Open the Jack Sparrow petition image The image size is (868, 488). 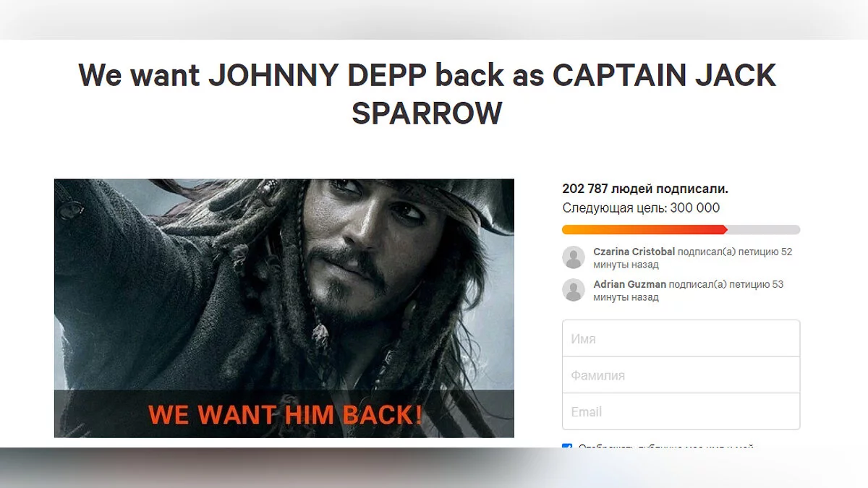284,308
